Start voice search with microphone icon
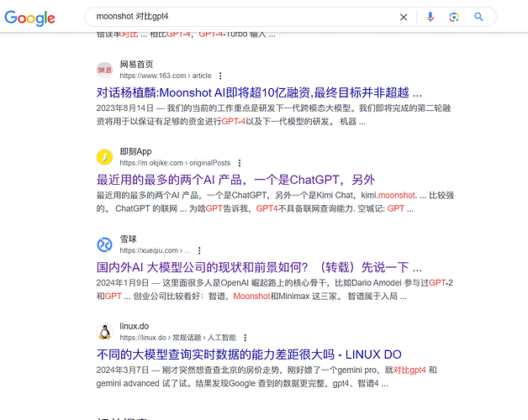Viewport: 528px width, 420px height. [430, 17]
